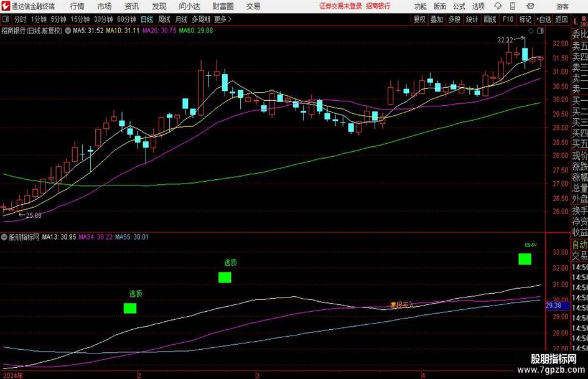Click the MA55: 30.01 sub-indicator value
Screen dimensions: 588x379
pyautogui.click(x=132, y=237)
